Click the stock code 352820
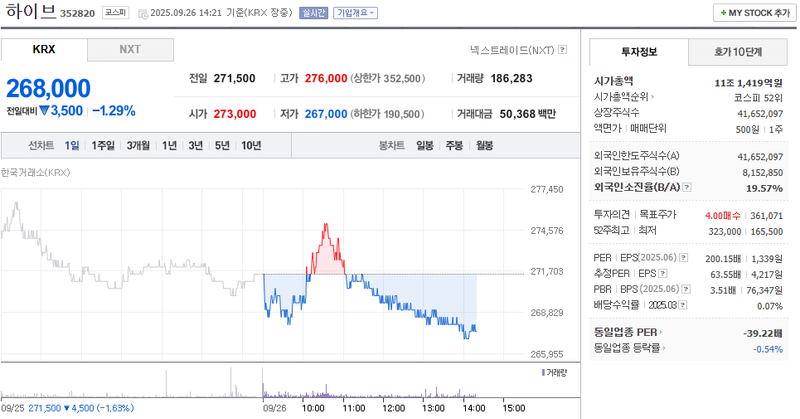800x419 pixels. (x=78, y=14)
